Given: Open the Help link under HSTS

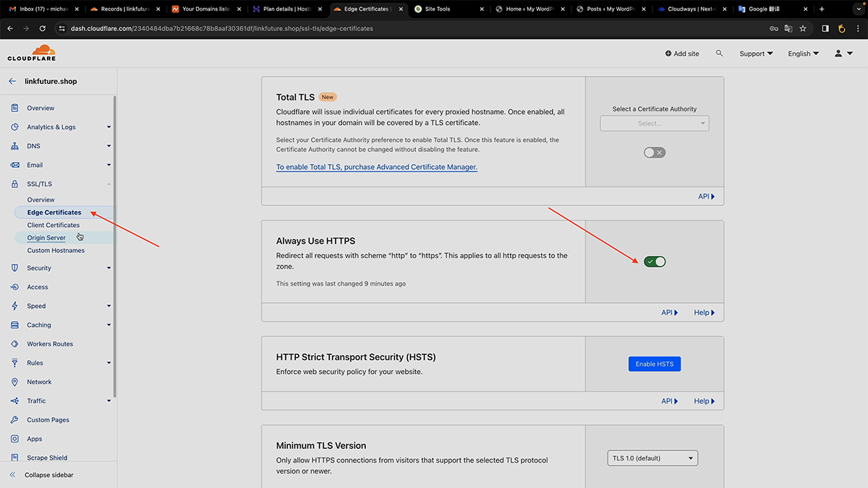Looking at the screenshot, I should [705, 401].
